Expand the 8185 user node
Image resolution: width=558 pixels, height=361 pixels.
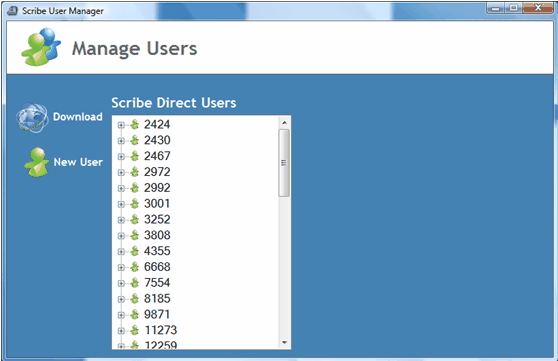point(121,299)
